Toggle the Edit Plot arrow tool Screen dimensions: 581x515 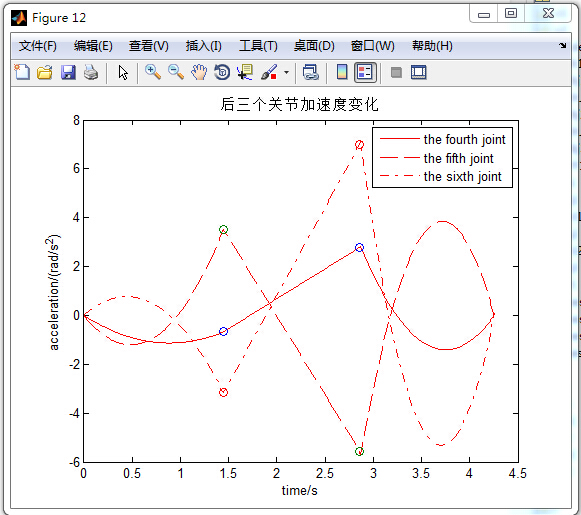click(x=123, y=72)
